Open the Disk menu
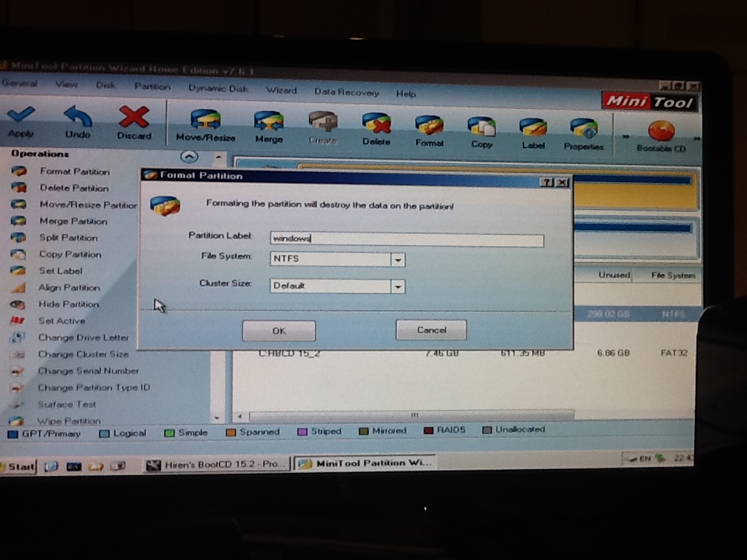Screen dimensions: 747x560 point(106,86)
